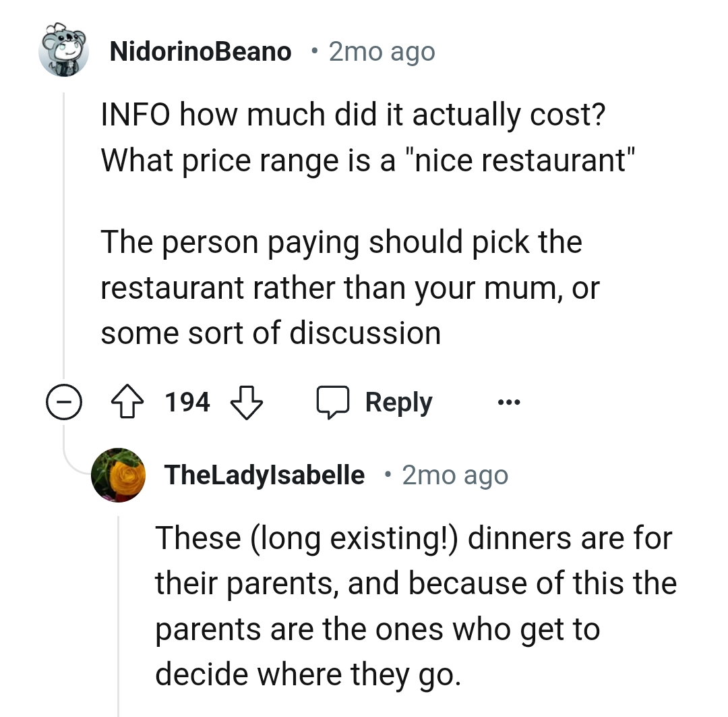This screenshot has height=717, width=728.
Task: Collapse NidorinoBeano's comment thread
Action: click(x=64, y=401)
